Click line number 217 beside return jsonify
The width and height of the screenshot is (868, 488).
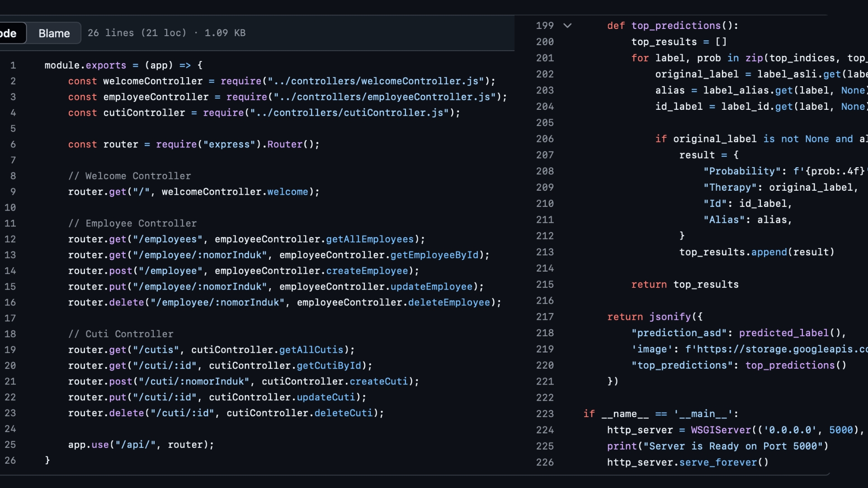(545, 317)
